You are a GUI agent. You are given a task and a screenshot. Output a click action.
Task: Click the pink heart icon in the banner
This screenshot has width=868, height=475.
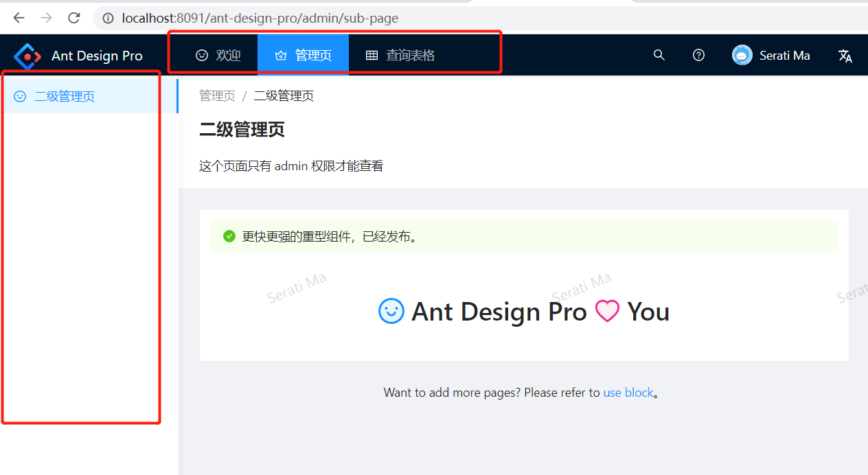coord(607,311)
